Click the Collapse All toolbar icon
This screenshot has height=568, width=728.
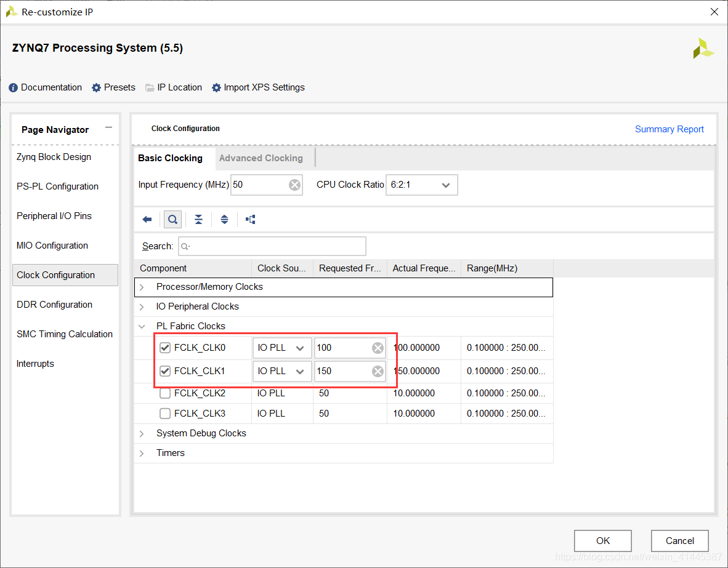pos(198,220)
